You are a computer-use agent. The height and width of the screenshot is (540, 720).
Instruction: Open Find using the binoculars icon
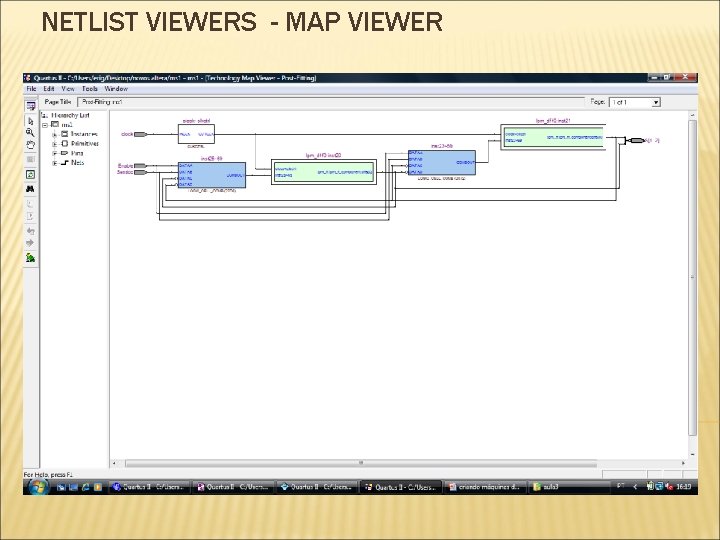[x=31, y=189]
